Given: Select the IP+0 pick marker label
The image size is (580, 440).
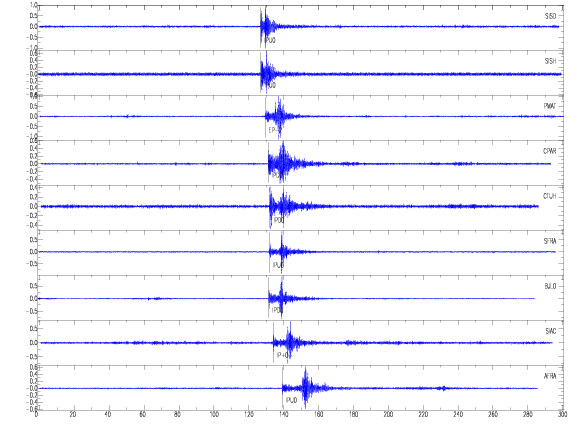Looking at the screenshot, I should pyautogui.click(x=283, y=355).
